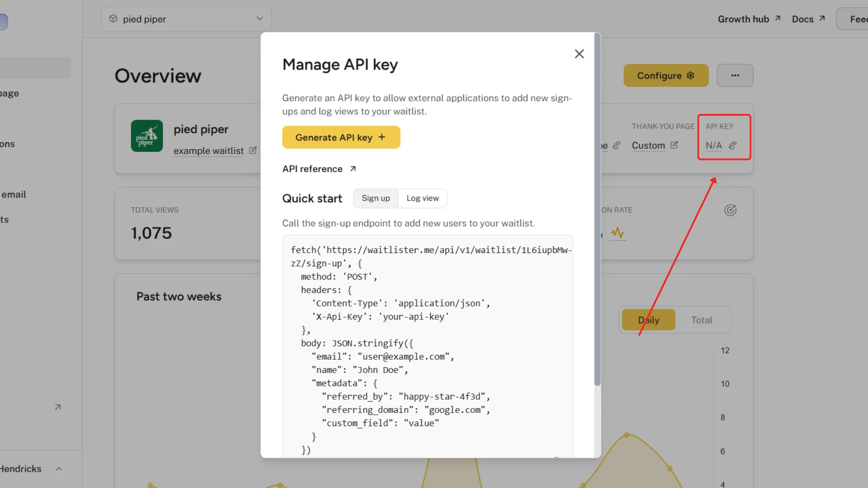Click the plus icon on Generate API key
The width and height of the screenshot is (868, 488).
click(382, 137)
